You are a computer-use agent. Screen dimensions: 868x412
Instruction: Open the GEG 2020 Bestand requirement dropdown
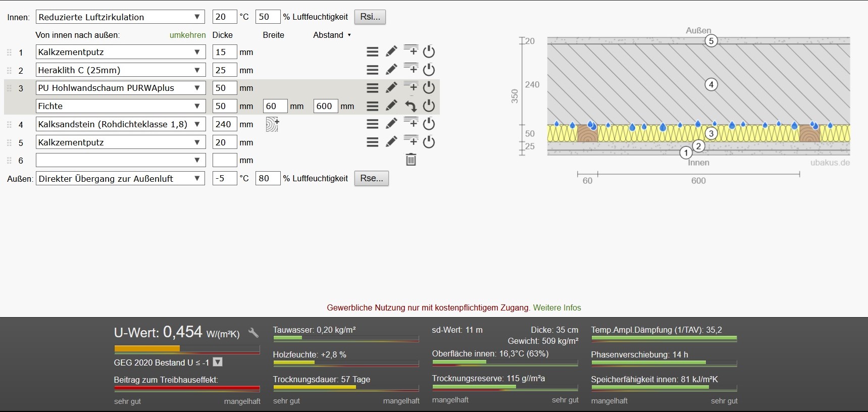tap(218, 362)
